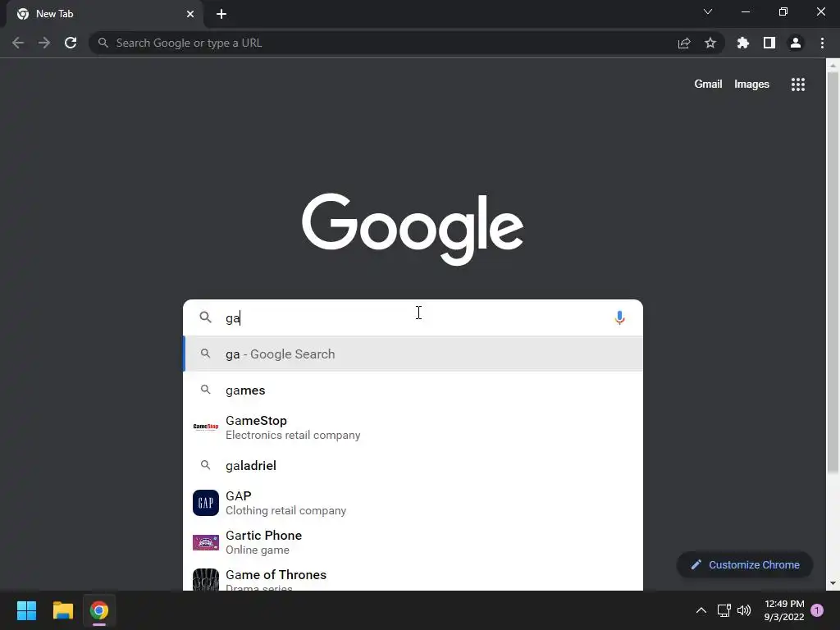This screenshot has height=630, width=840.
Task: Open a new tab with the plus button
Action: click(x=221, y=14)
